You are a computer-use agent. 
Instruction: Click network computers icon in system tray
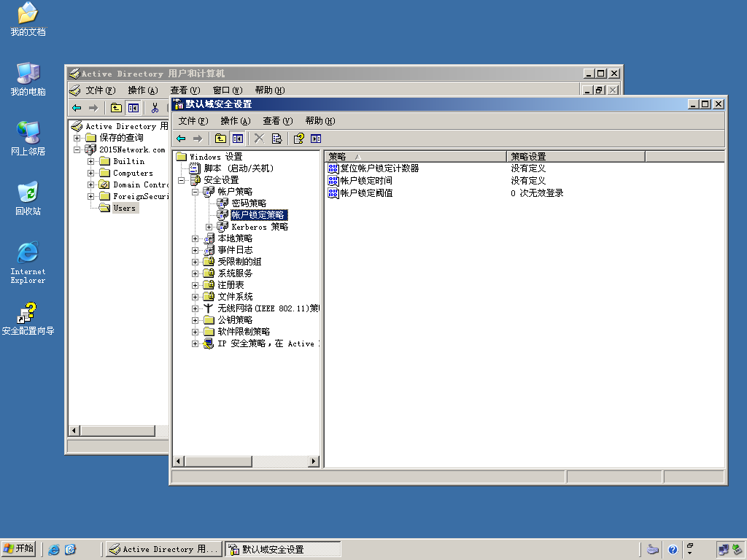tap(724, 550)
